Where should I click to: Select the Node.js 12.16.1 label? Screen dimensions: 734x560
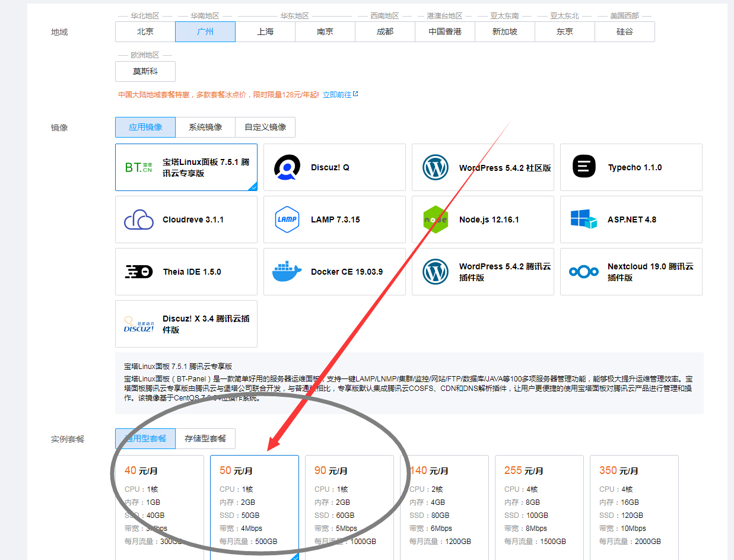pos(489,220)
